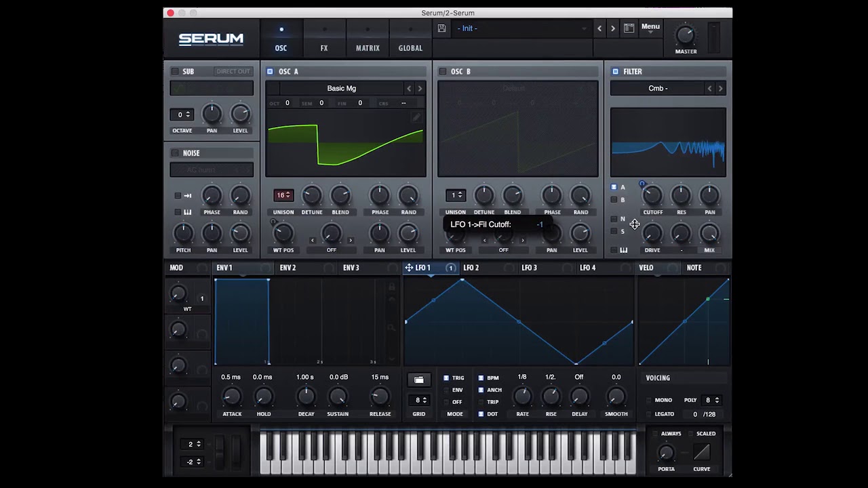Select next filter type arrow
868x488 pixels.
[720, 89]
